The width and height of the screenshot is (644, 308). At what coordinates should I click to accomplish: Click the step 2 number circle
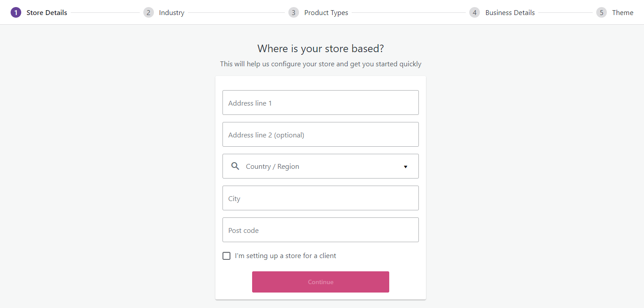click(x=149, y=13)
